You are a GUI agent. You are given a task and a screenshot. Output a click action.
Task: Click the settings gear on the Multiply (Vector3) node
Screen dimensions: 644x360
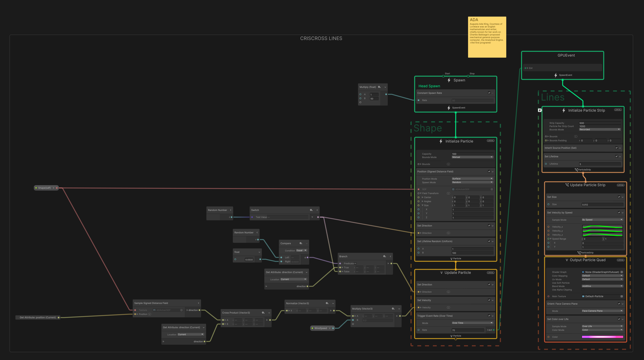point(393,309)
